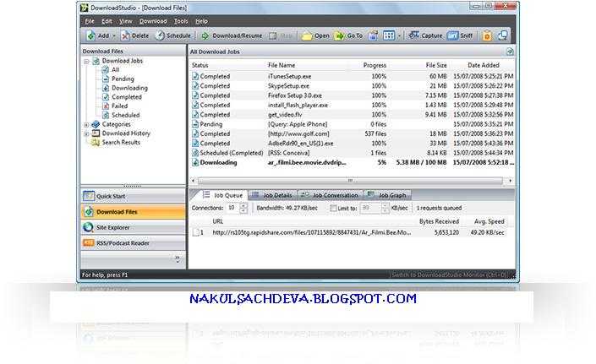
Task: Select the iTunesSetup.exe download row
Action: (353, 76)
